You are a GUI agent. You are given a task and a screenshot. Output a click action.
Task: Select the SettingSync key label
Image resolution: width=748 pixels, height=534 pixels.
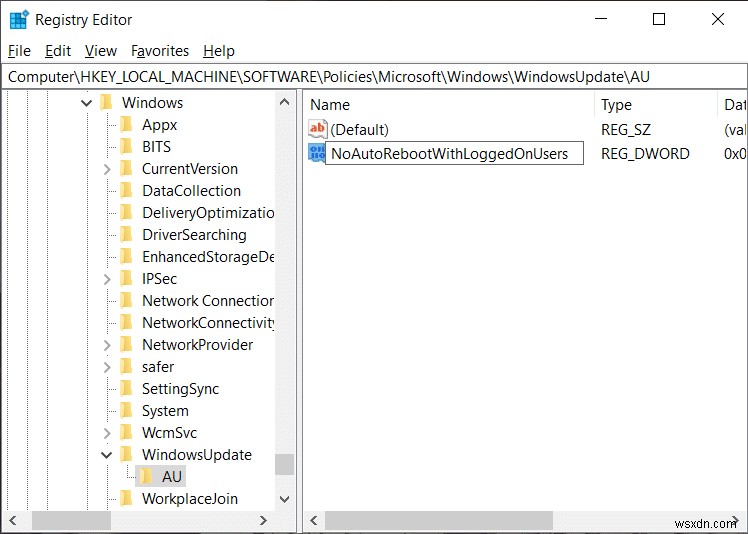[x=180, y=388]
